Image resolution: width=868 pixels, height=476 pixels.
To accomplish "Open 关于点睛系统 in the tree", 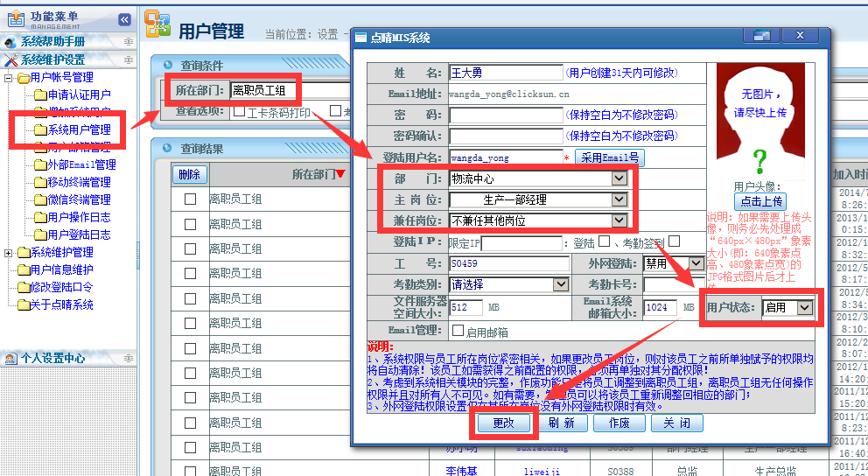I will (x=61, y=304).
